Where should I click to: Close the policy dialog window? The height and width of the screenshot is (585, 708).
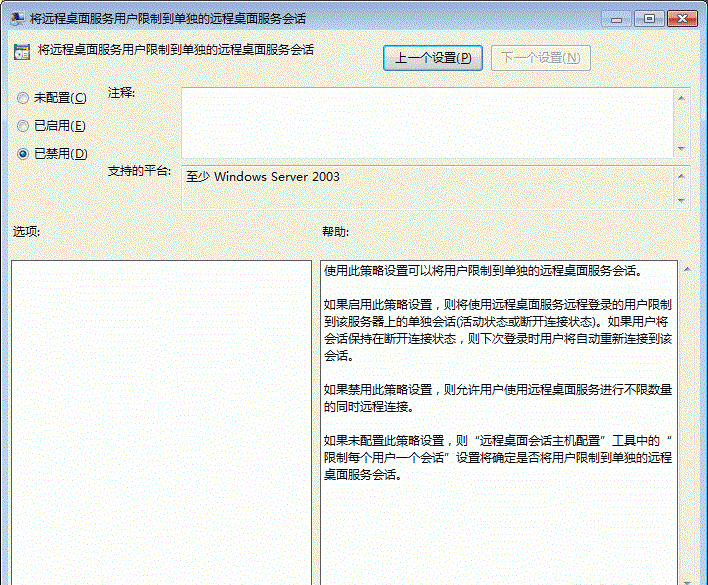click(x=682, y=19)
